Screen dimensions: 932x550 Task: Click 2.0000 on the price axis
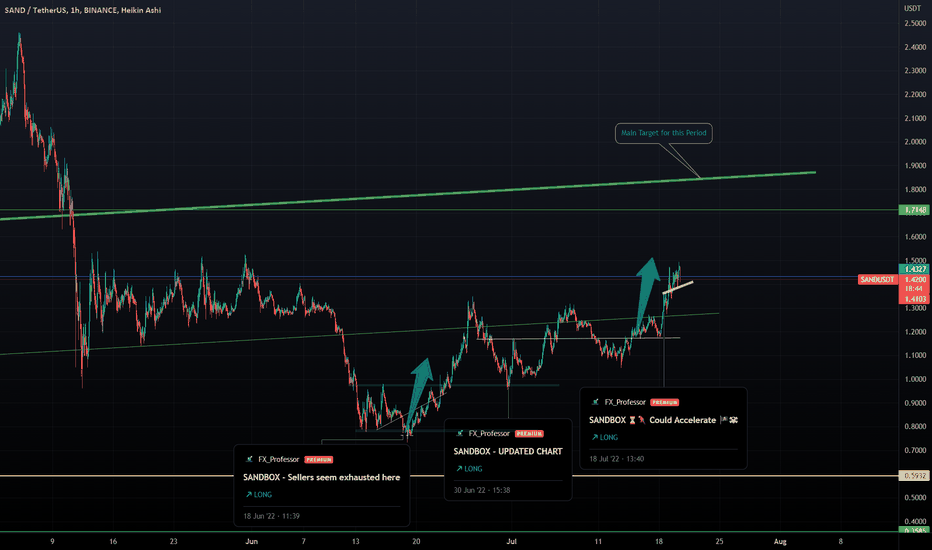pos(915,142)
